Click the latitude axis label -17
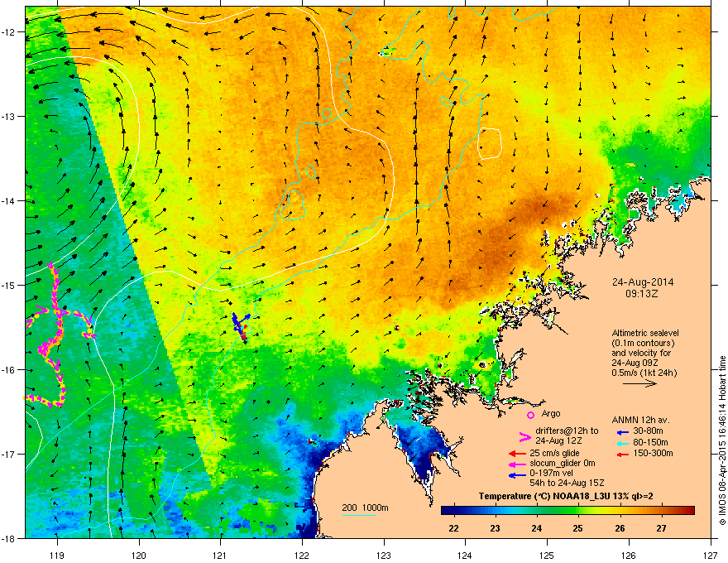 pos(8,454)
